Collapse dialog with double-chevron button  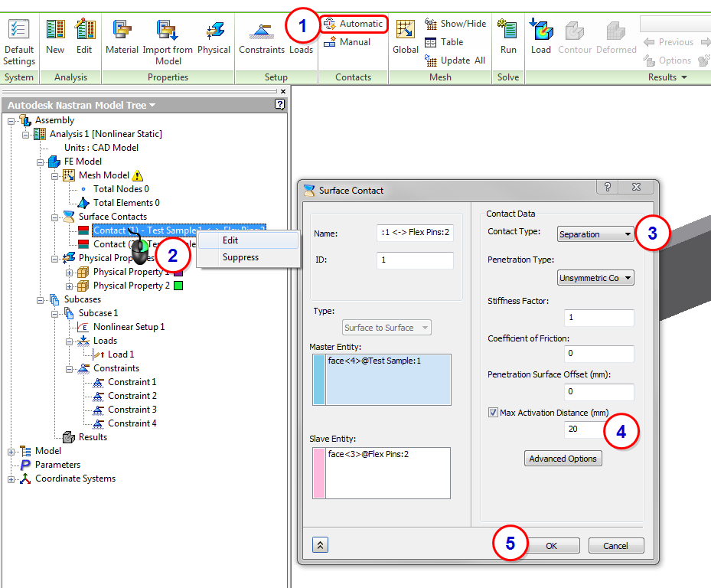click(x=320, y=545)
